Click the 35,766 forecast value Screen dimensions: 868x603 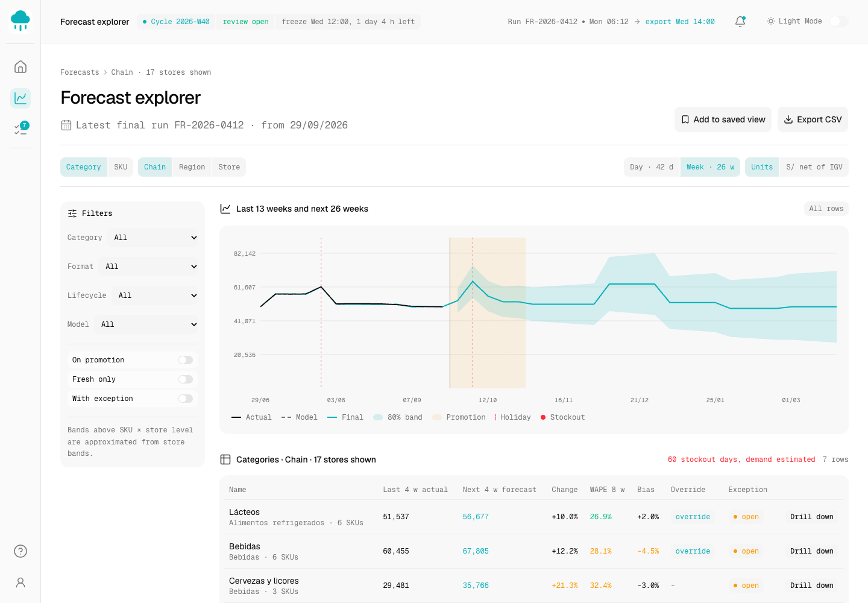(x=476, y=586)
